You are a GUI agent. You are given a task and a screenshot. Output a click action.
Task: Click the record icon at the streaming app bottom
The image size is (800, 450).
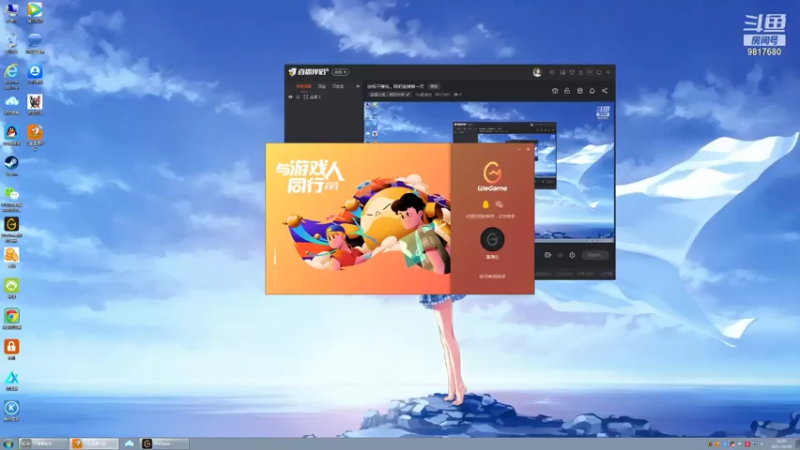tap(547, 255)
